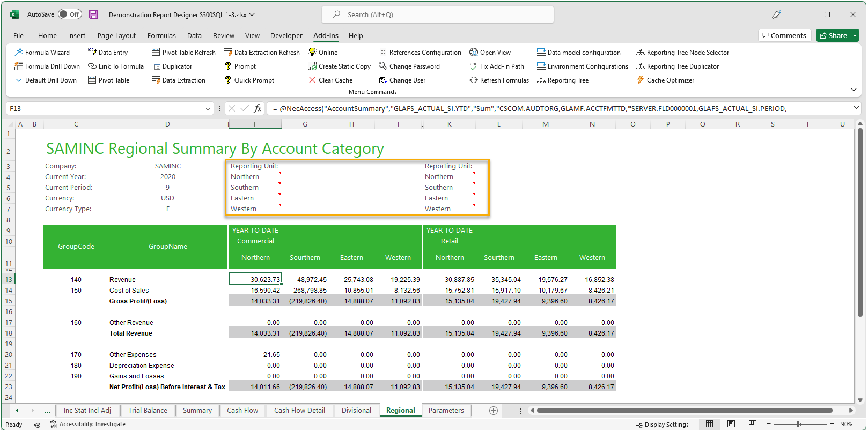868x431 pixels.
Task: Expand the Name Box dropdown
Action: tap(208, 109)
